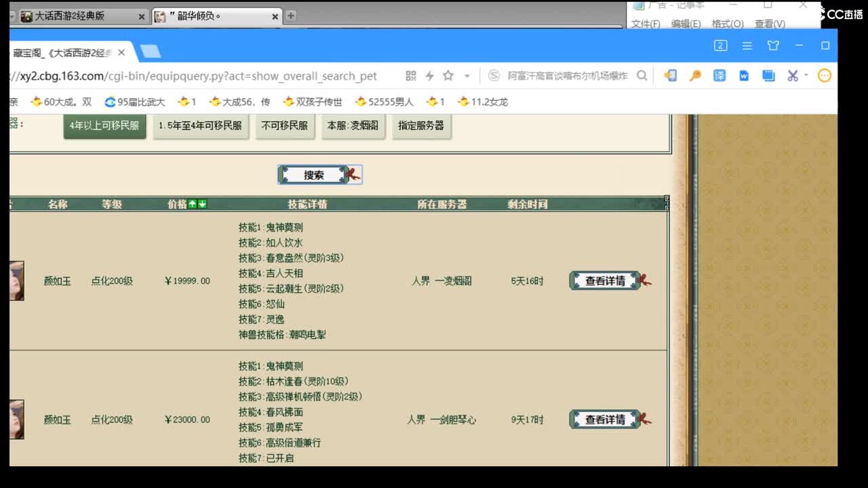Click pet thumbnail in ¥19999.00 row
868x488 pixels.
[x=16, y=281]
